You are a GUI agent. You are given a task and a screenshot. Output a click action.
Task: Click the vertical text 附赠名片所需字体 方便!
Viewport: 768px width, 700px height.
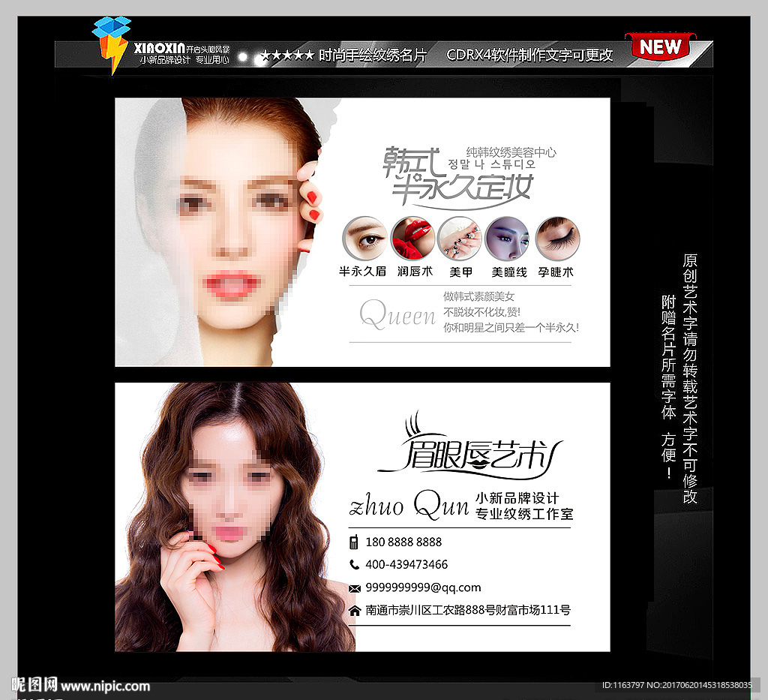(x=668, y=387)
